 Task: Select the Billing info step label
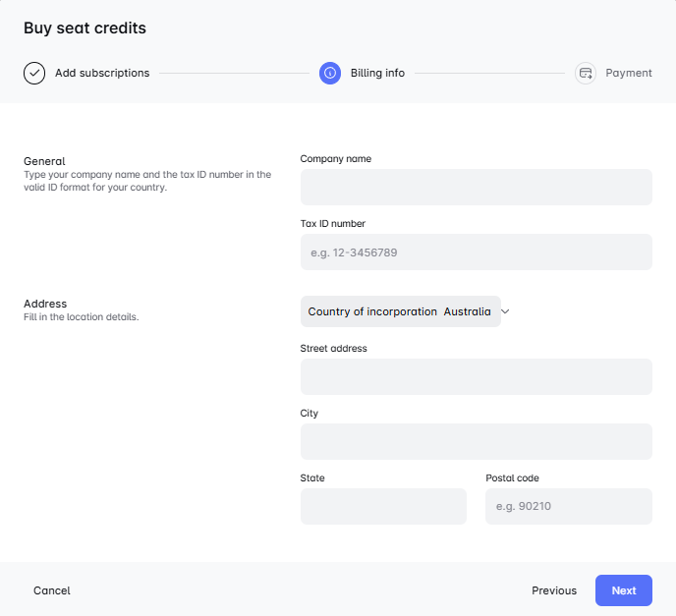(x=377, y=73)
